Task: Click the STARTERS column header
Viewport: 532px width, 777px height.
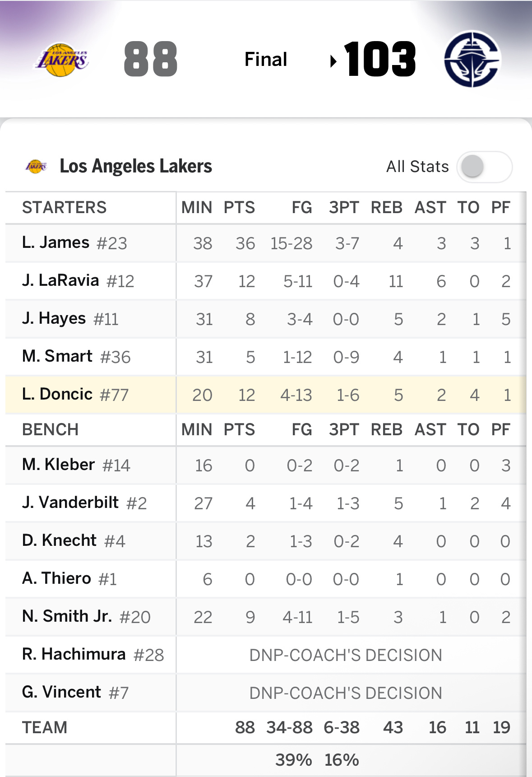Action: pos(65,207)
